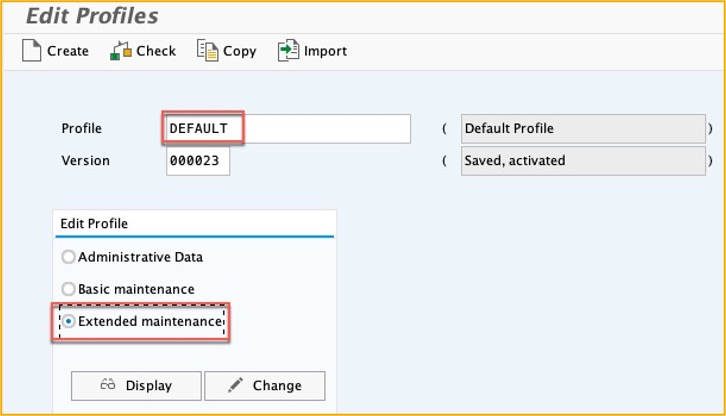Image resolution: width=726 pixels, height=416 pixels.
Task: Click the Saved, activated status field
Action: (x=583, y=161)
